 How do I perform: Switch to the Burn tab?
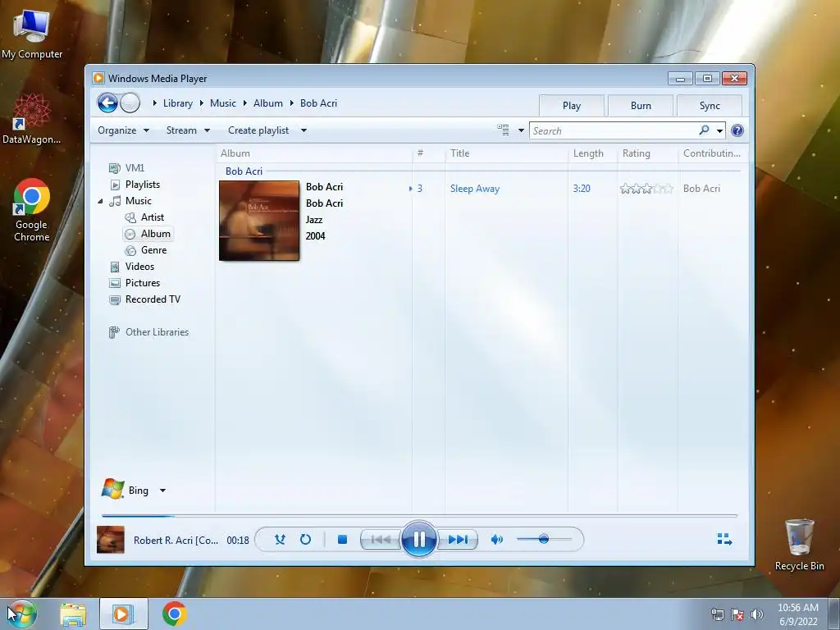point(641,106)
